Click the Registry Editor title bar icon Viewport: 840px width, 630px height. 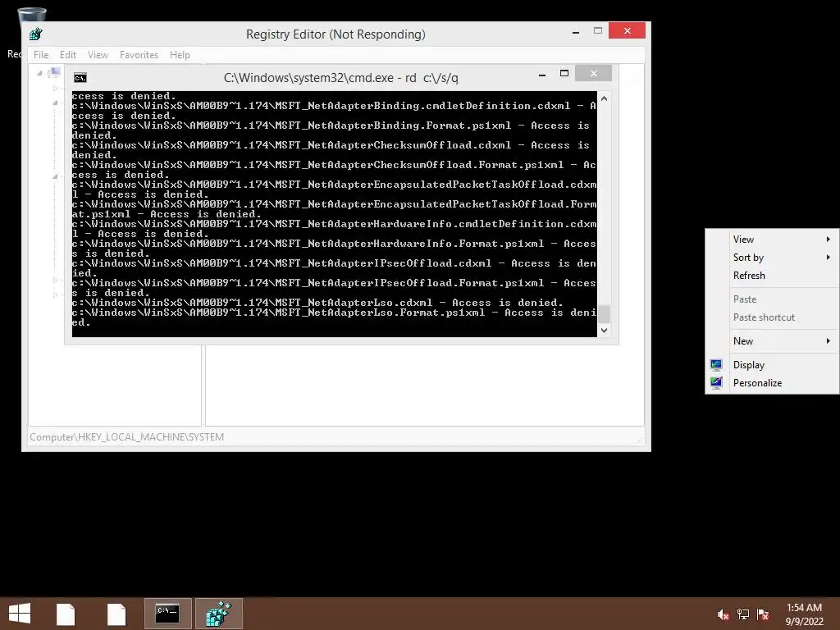(36, 34)
